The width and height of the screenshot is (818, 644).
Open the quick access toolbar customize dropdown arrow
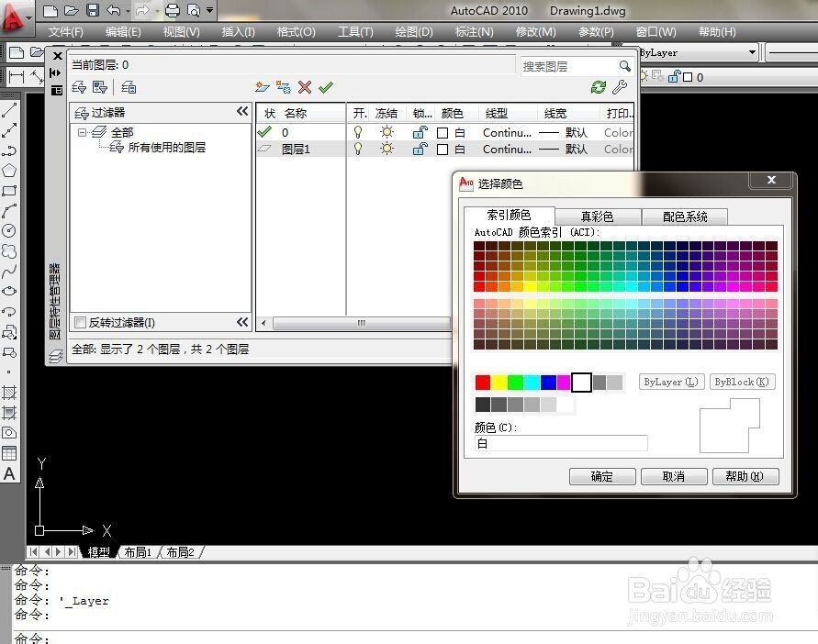click(x=209, y=10)
